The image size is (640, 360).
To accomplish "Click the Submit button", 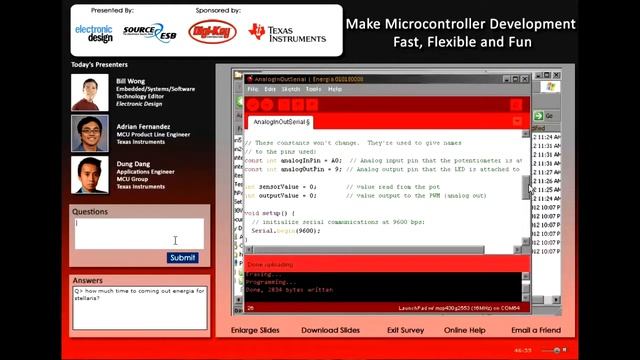I will coord(183,258).
